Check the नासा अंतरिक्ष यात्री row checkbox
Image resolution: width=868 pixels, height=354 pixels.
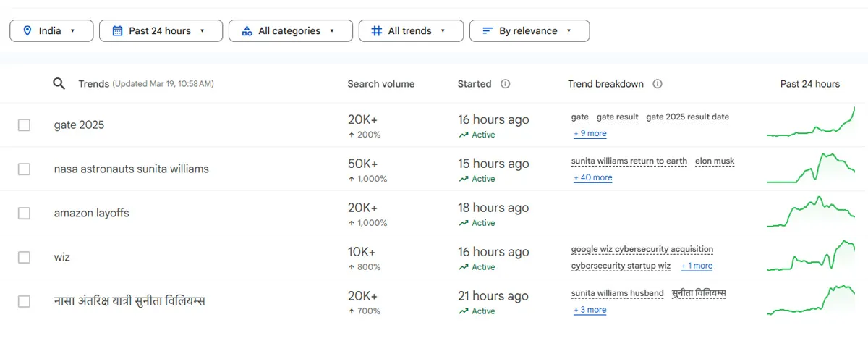tap(24, 302)
